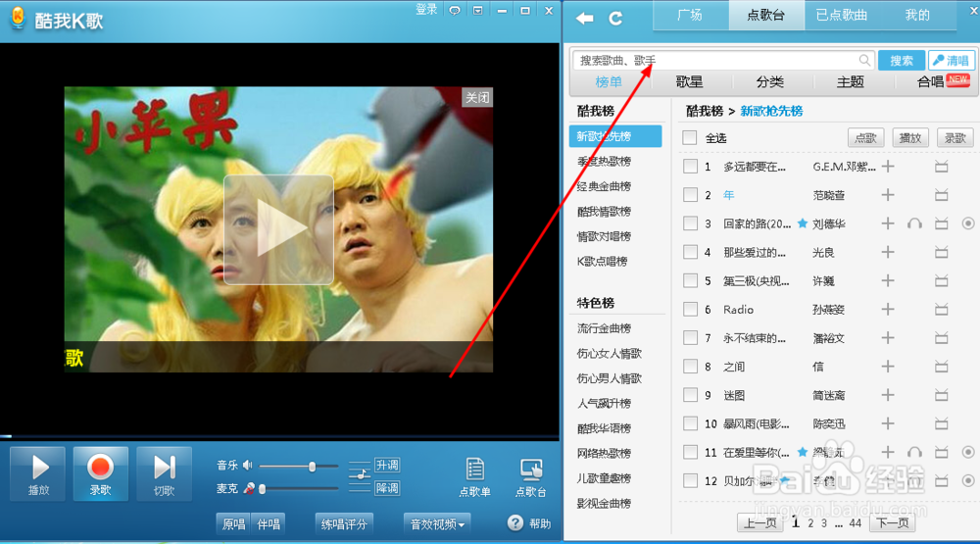Open the 我的 tab

(x=917, y=15)
